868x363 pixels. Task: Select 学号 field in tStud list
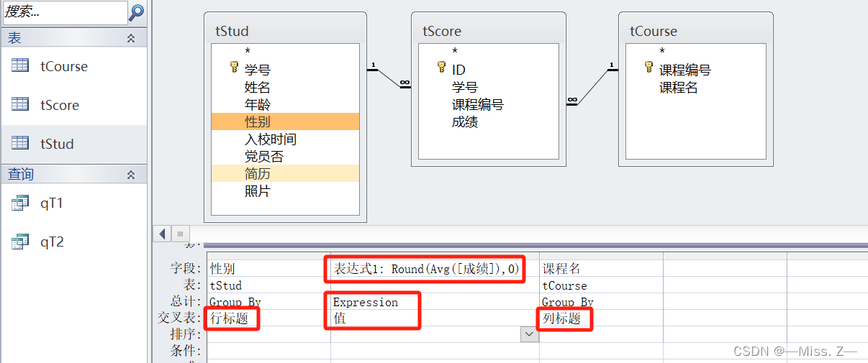point(285,70)
